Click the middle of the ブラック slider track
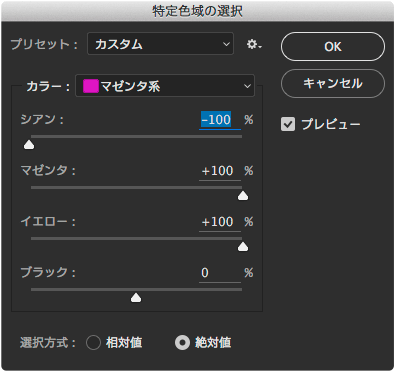Image resolution: width=394 pixels, height=371 pixels. (136, 290)
